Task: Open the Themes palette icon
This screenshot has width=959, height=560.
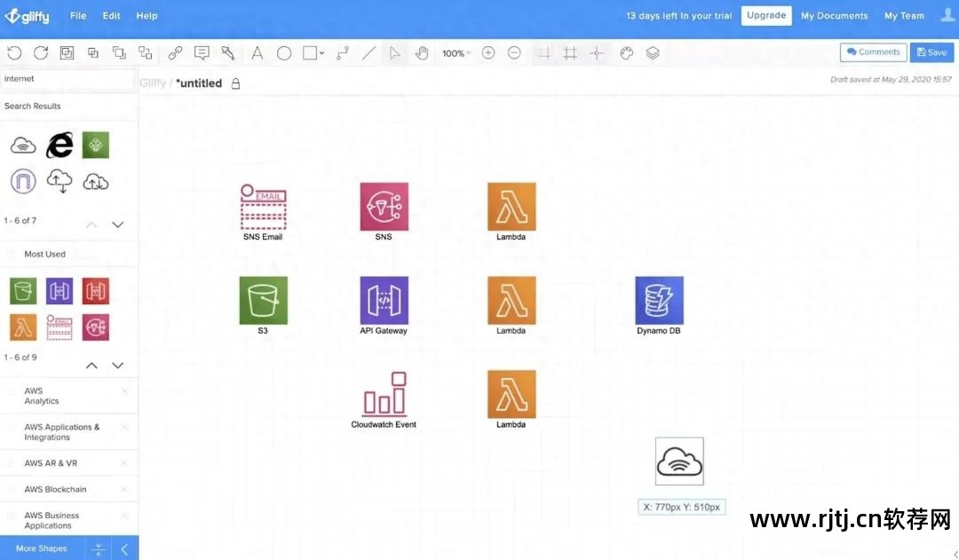Action: tap(626, 53)
